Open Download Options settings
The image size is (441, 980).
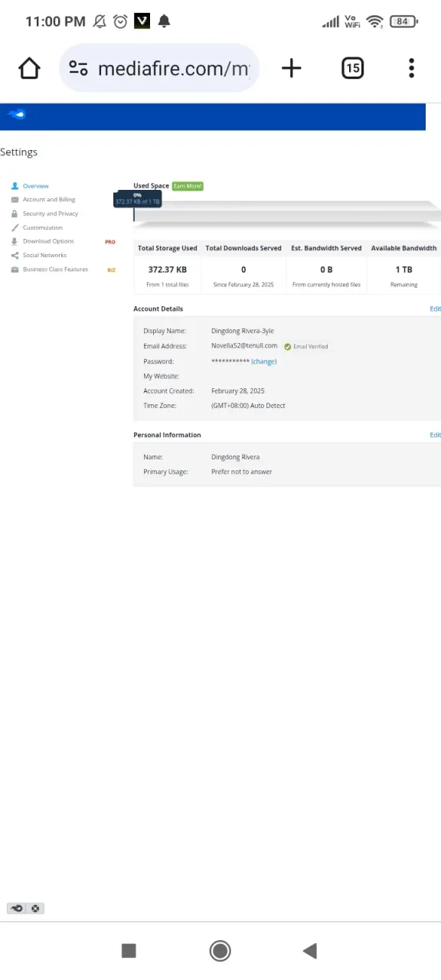coord(48,241)
